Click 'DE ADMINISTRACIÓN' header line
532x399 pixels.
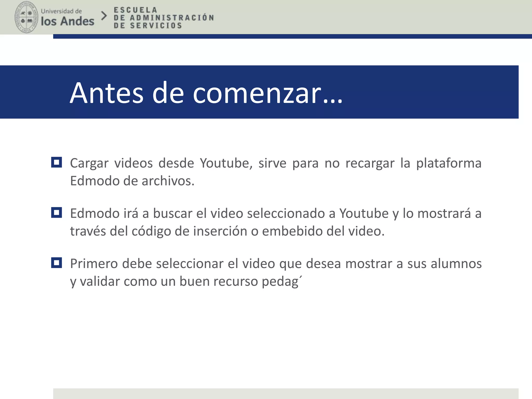[x=164, y=18]
